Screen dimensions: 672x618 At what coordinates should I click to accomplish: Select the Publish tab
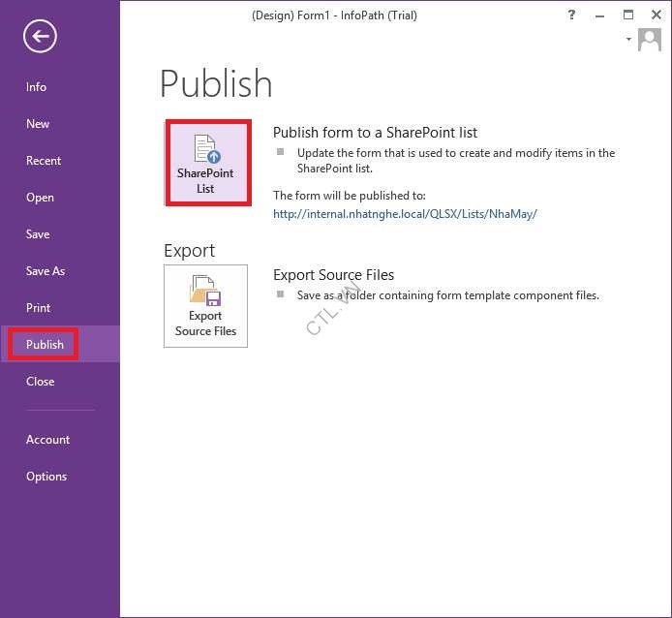coord(45,345)
